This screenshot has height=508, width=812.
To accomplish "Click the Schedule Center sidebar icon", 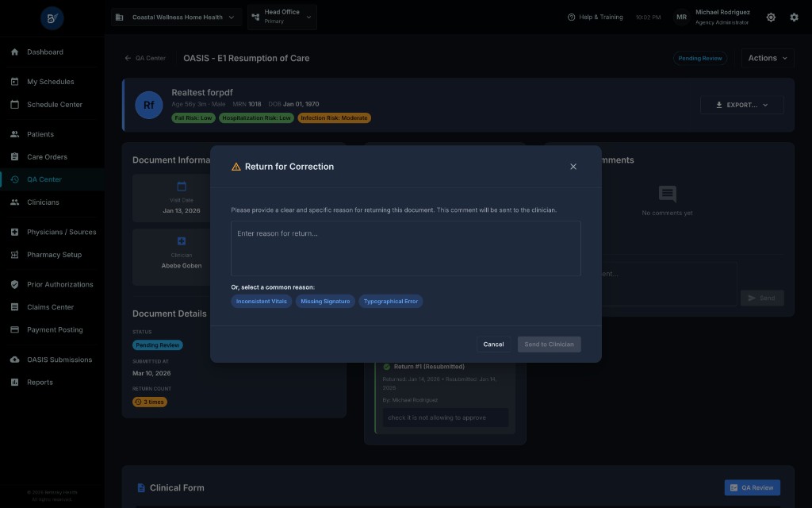I will point(14,104).
